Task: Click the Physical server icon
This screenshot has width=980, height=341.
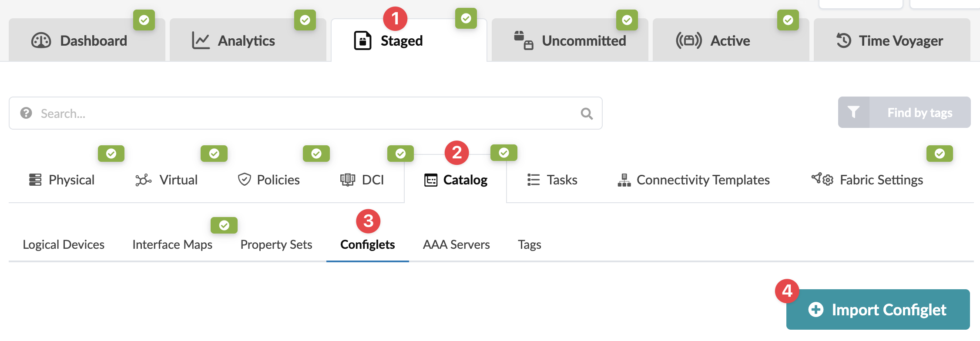Action: (x=35, y=180)
